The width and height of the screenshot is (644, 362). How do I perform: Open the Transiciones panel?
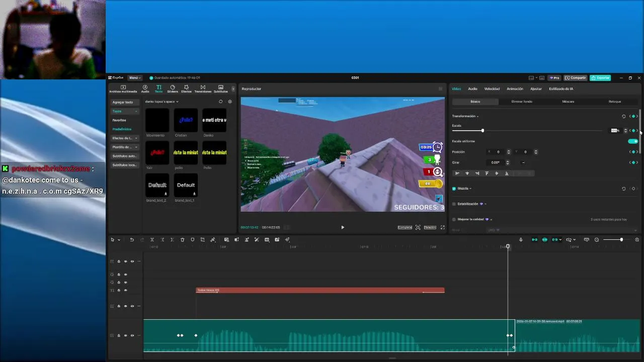(x=203, y=89)
